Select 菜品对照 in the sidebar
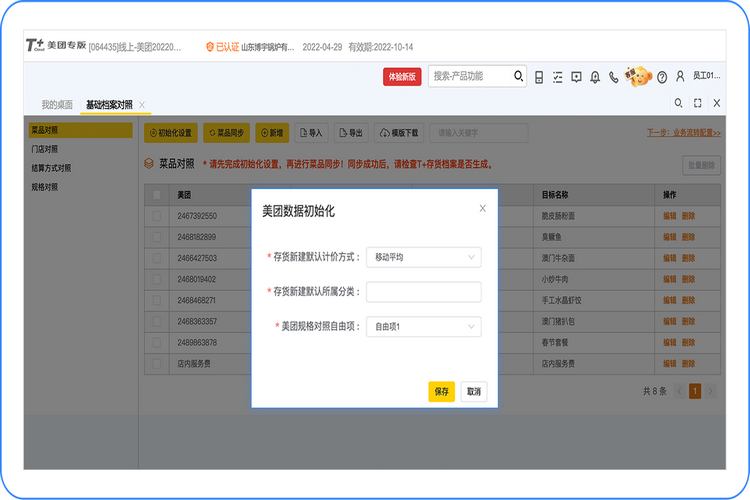The width and height of the screenshot is (750, 500). coord(80,130)
